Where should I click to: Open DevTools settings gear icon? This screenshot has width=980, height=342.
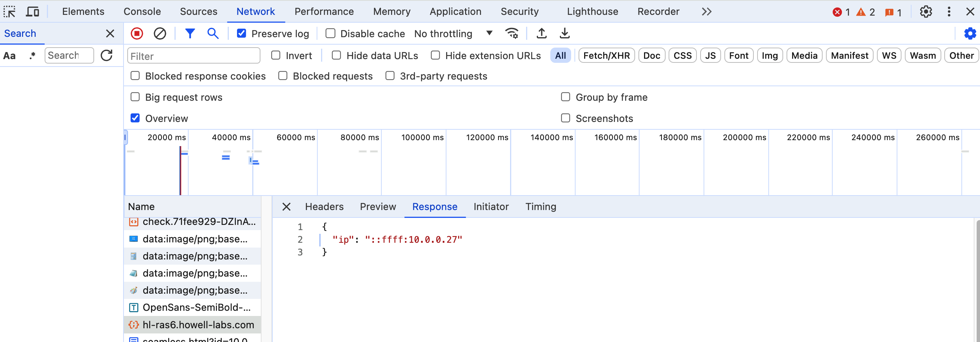click(x=926, y=12)
